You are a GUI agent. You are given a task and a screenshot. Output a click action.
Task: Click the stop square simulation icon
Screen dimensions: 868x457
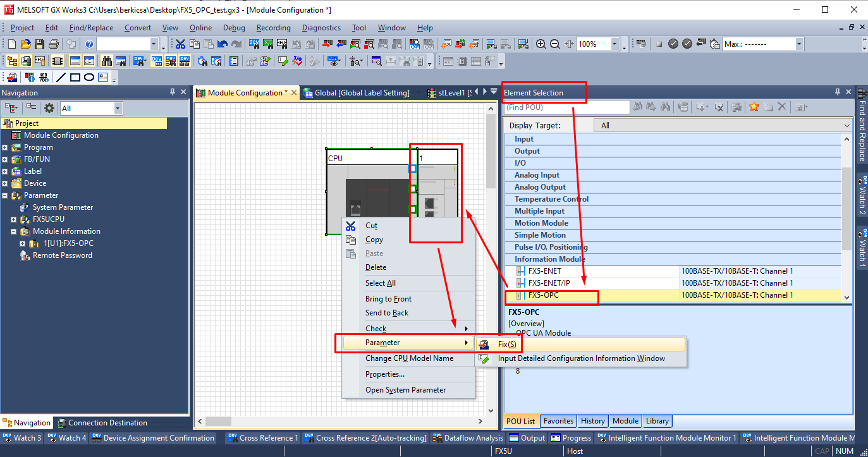pyautogui.click(x=659, y=44)
